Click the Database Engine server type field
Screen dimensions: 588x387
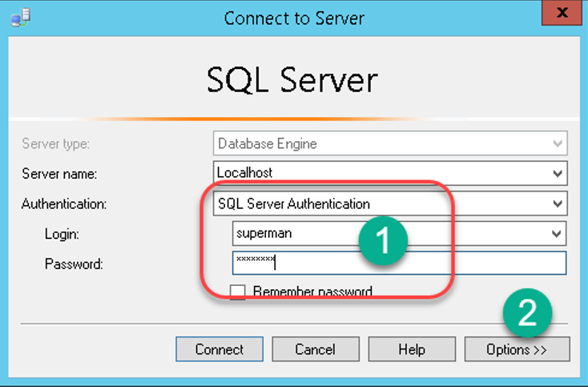point(377,144)
